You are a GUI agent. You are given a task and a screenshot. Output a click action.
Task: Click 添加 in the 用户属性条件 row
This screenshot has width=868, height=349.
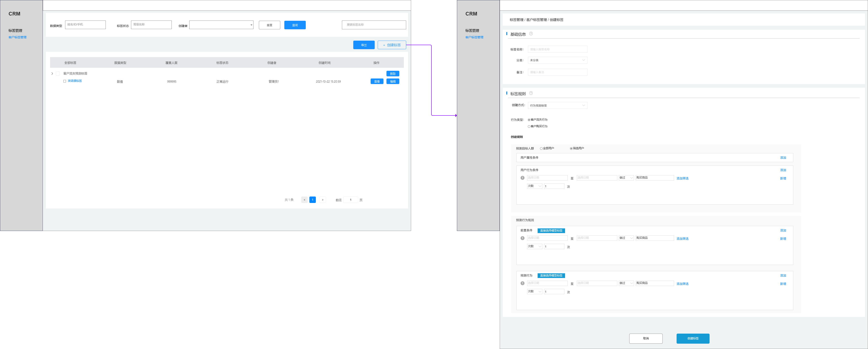coord(783,158)
